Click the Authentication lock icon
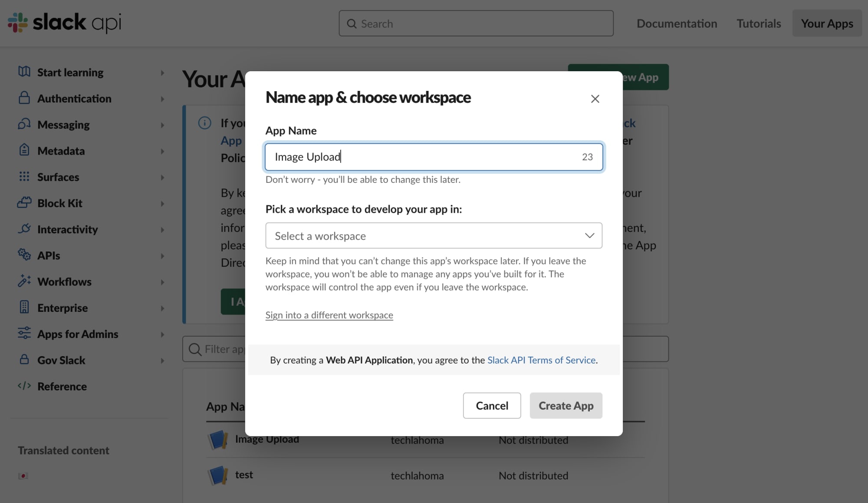Screen dimensions: 868x503 pyautogui.click(x=24, y=98)
